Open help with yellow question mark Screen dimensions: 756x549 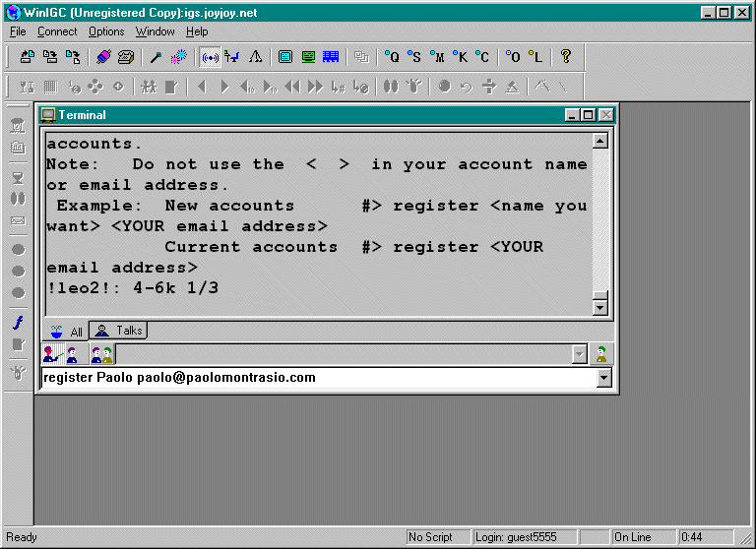pyautogui.click(x=566, y=57)
